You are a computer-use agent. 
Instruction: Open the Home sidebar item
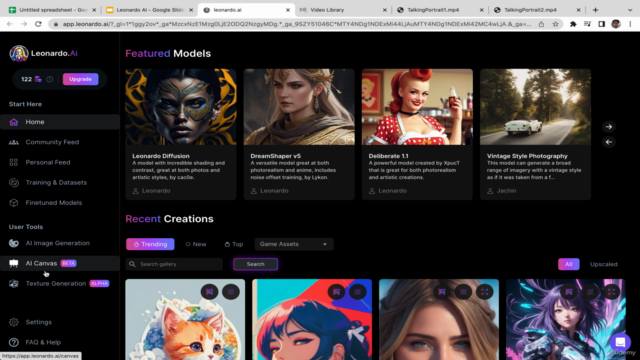point(60,122)
